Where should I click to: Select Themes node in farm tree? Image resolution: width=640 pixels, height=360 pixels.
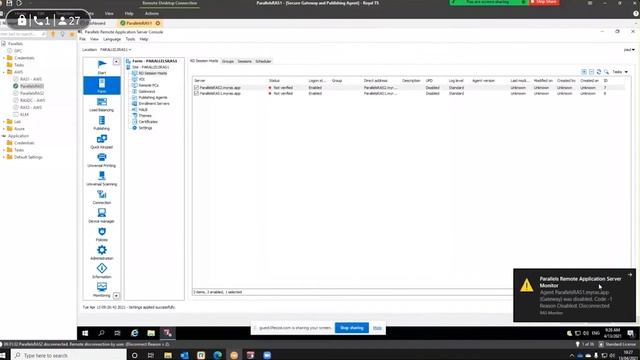coord(145,116)
